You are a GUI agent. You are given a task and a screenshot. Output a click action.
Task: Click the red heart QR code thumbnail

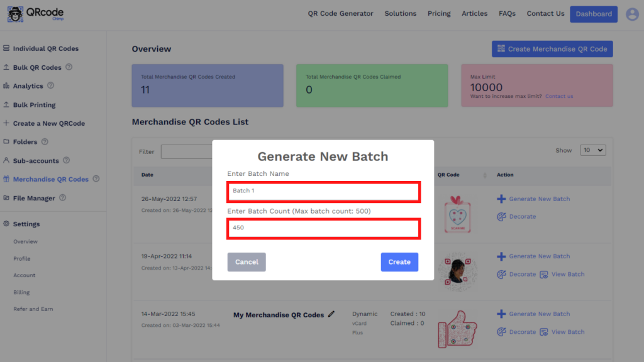tap(457, 215)
